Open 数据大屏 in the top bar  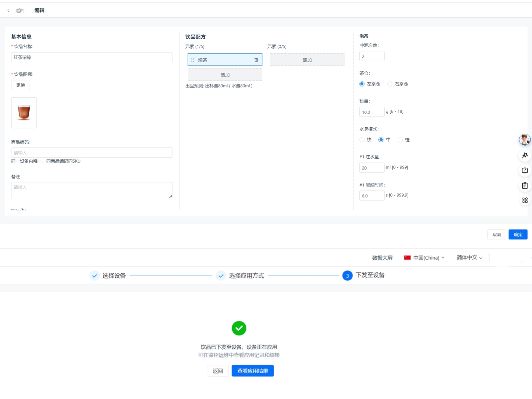(382, 258)
